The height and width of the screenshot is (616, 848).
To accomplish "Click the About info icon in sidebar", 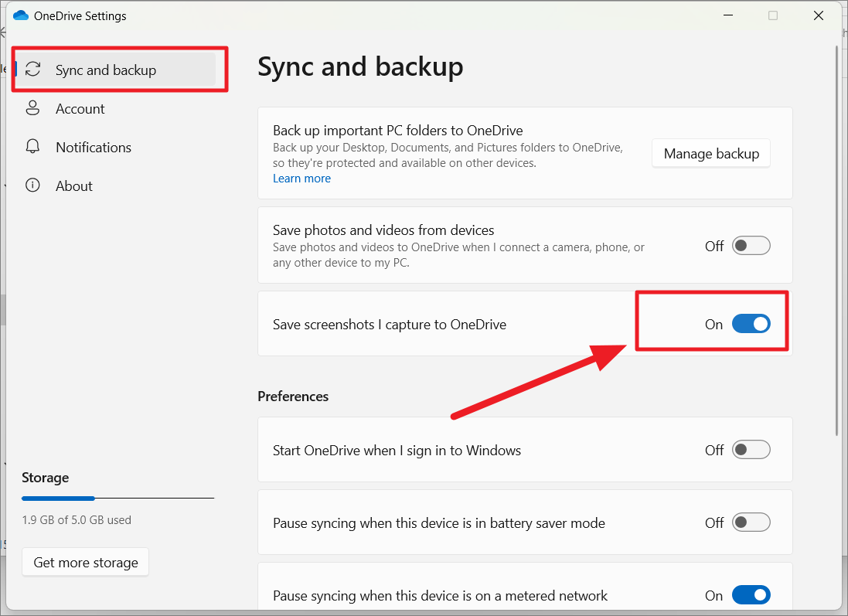I will pyautogui.click(x=32, y=185).
